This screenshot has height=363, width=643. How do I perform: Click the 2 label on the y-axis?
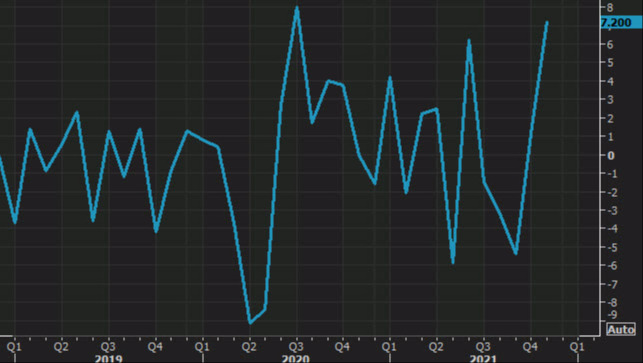pos(610,118)
